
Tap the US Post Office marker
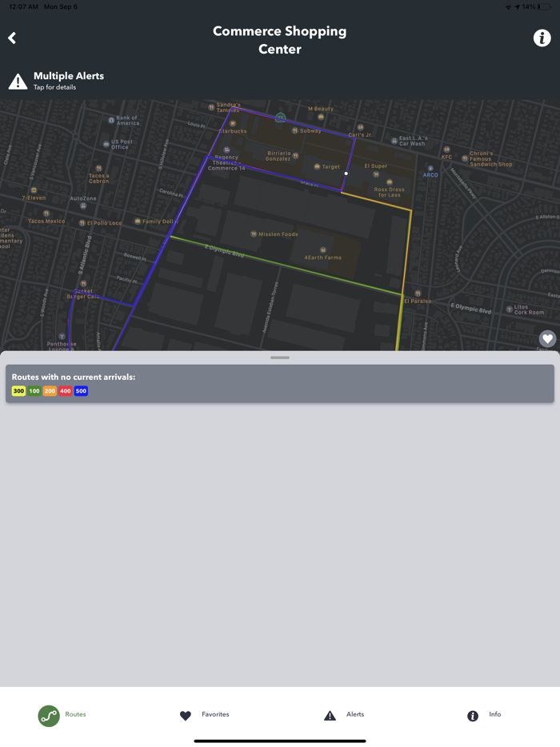click(106, 144)
